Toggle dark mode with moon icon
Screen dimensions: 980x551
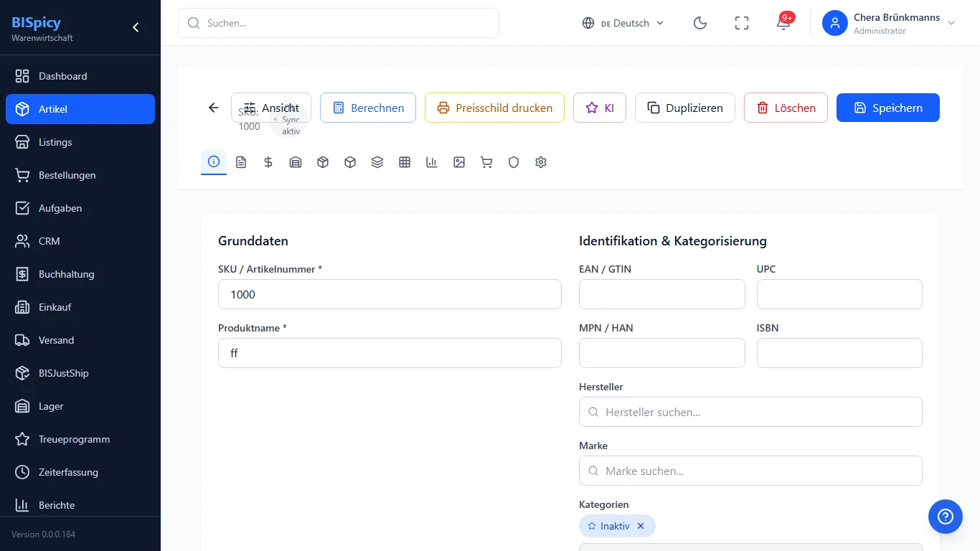700,23
